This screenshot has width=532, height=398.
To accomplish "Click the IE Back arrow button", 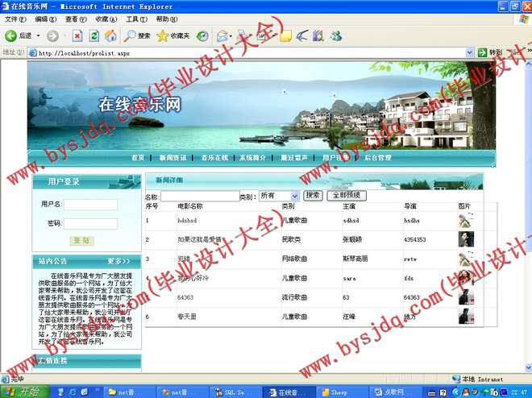I will coord(11,35).
